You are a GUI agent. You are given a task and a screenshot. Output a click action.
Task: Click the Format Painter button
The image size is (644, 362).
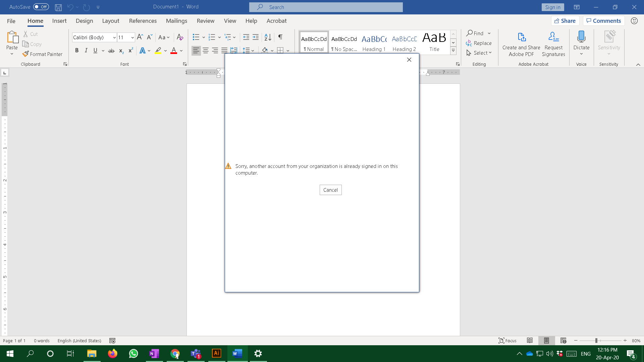click(43, 54)
